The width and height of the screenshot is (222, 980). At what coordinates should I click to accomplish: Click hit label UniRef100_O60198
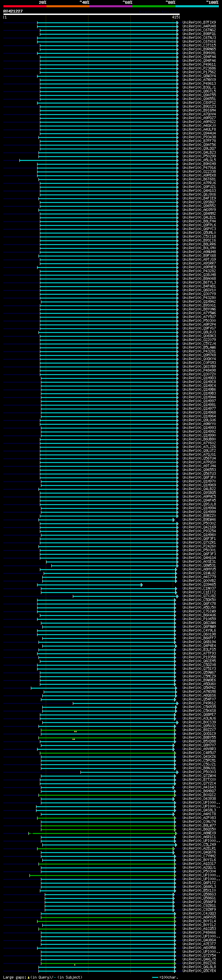(199, 634)
